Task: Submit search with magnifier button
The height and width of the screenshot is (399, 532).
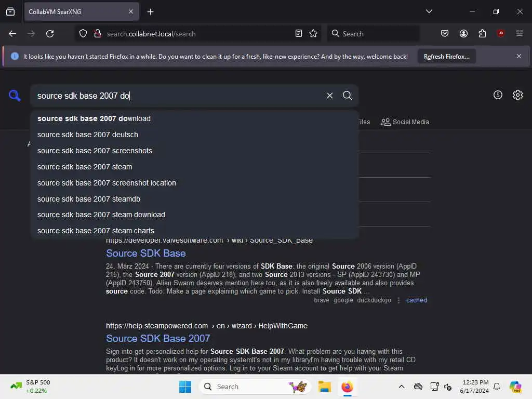Action: click(x=347, y=96)
